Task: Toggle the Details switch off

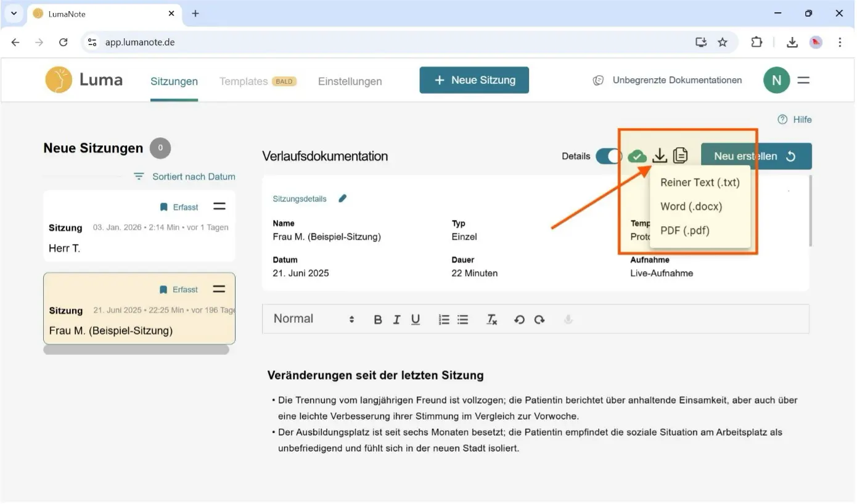Action: point(609,156)
